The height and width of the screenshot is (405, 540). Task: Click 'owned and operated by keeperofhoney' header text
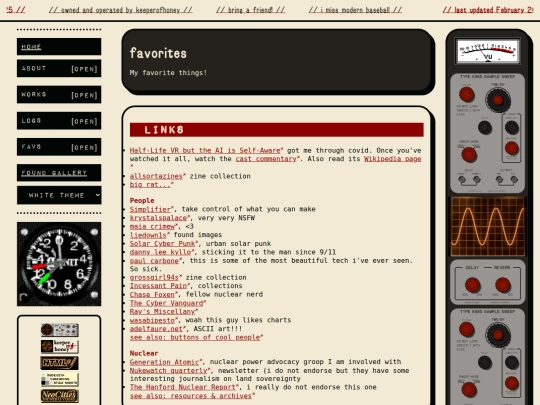click(x=121, y=10)
